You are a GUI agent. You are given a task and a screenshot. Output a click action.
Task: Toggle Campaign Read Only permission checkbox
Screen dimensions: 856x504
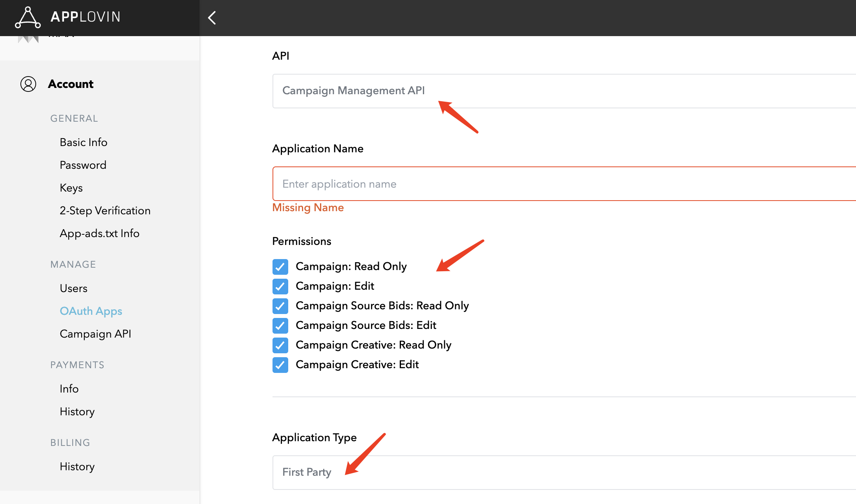pyautogui.click(x=280, y=266)
